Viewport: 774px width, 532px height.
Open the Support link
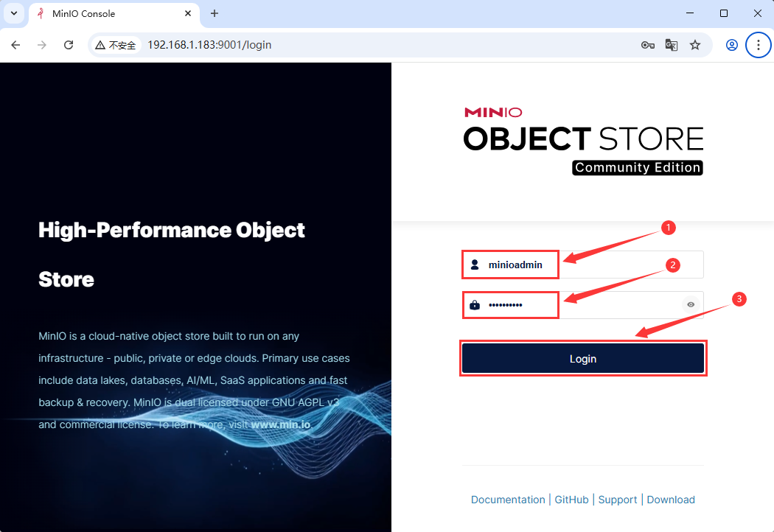tap(618, 500)
